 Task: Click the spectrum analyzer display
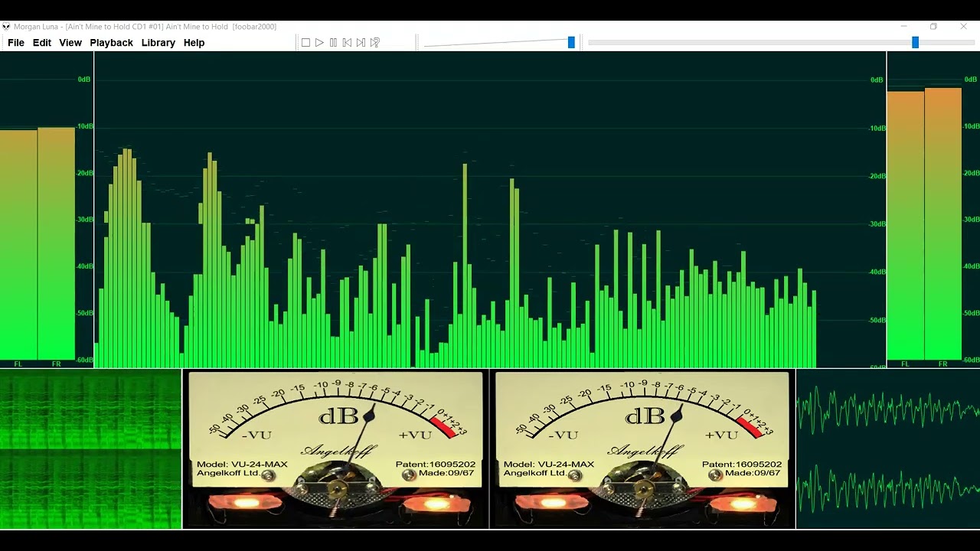(490, 210)
